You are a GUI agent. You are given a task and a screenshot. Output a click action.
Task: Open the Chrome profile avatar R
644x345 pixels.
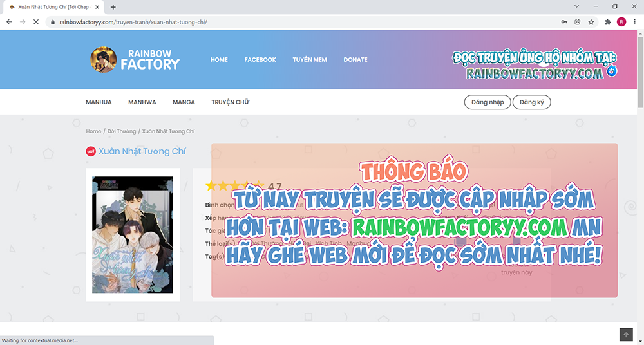pyautogui.click(x=621, y=21)
